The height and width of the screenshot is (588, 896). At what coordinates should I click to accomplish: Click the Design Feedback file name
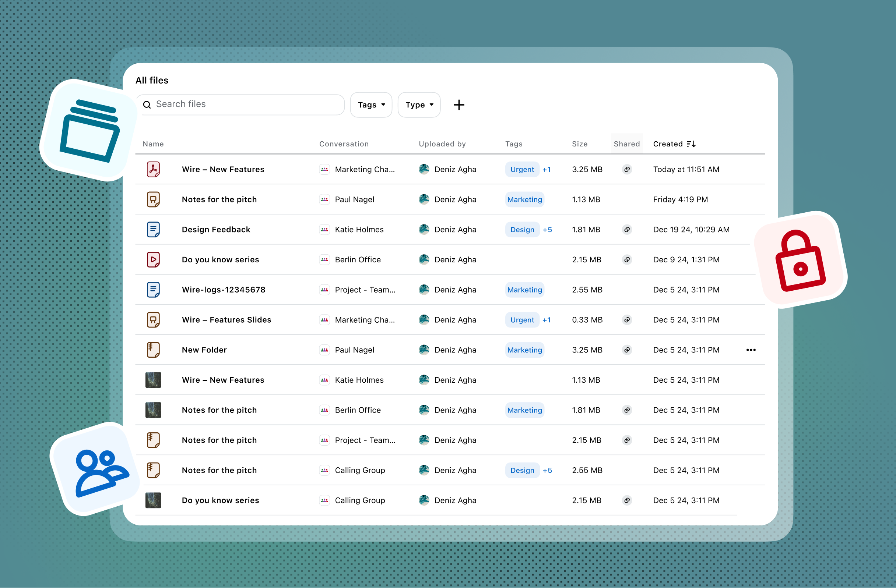pyautogui.click(x=216, y=230)
